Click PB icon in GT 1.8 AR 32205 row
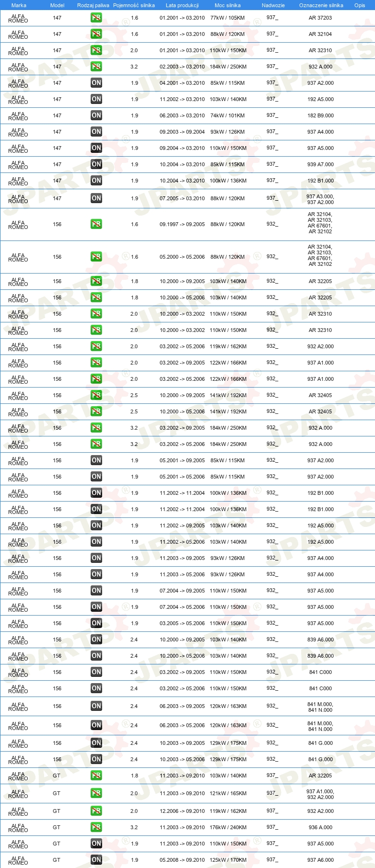The image size is (375, 868). click(96, 776)
